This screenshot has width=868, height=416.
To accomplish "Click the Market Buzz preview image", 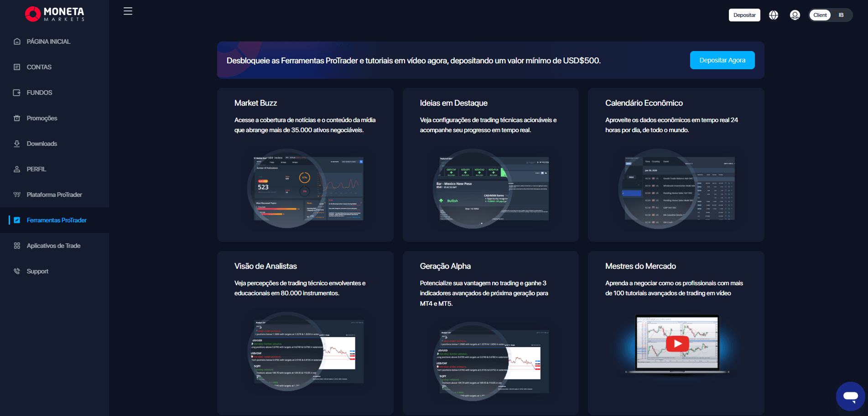I will click(x=306, y=188).
